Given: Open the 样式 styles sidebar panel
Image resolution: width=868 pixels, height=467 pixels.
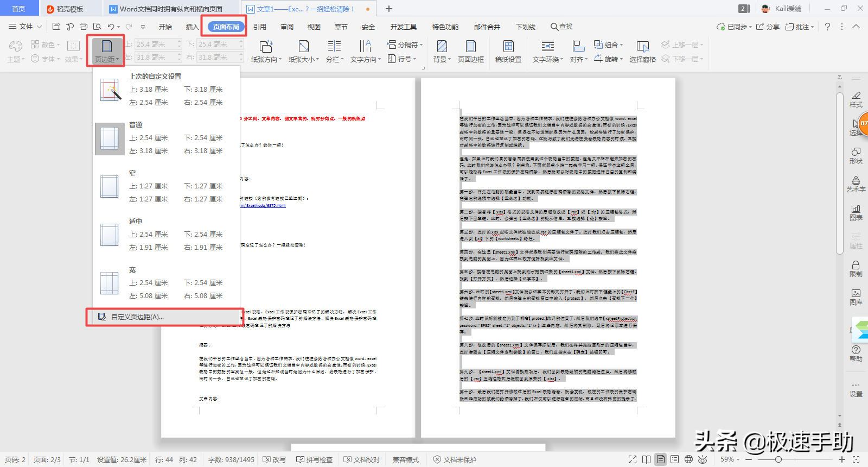Looking at the screenshot, I should tap(856, 99).
